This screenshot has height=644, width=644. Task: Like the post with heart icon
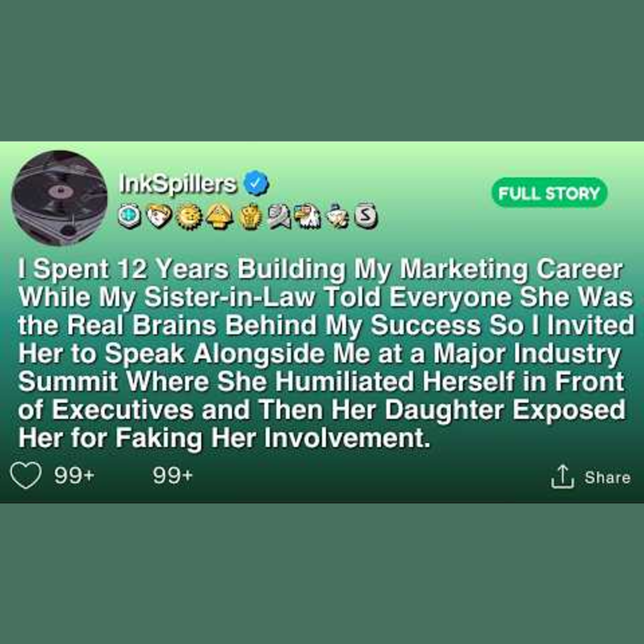point(26,476)
